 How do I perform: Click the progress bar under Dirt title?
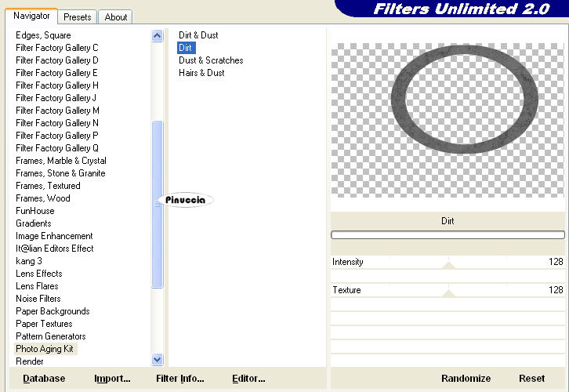pyautogui.click(x=448, y=235)
